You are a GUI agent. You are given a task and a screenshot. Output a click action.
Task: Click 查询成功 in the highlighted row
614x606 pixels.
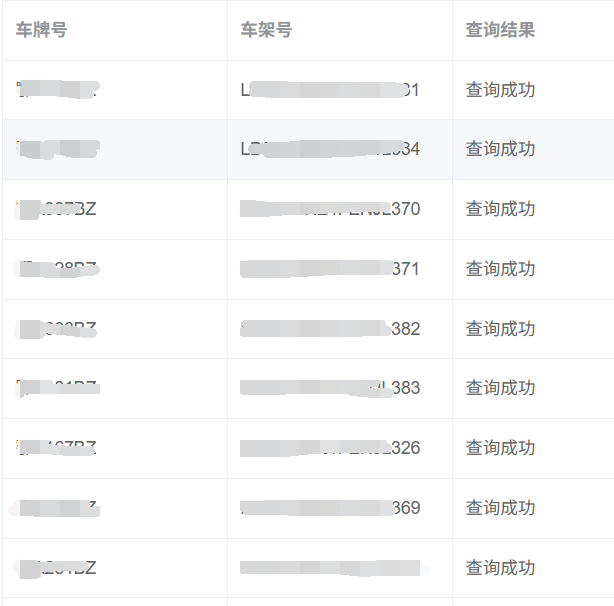(500, 149)
